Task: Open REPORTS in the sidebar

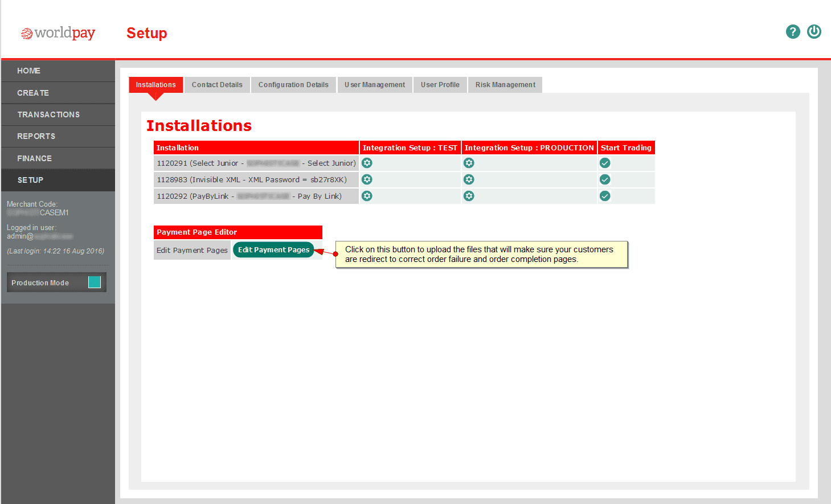Action: click(x=58, y=136)
